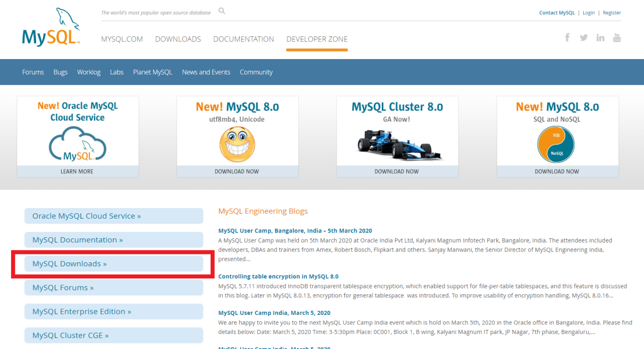Visit MySQL Facebook page icon
644x349 pixels.
(x=567, y=37)
